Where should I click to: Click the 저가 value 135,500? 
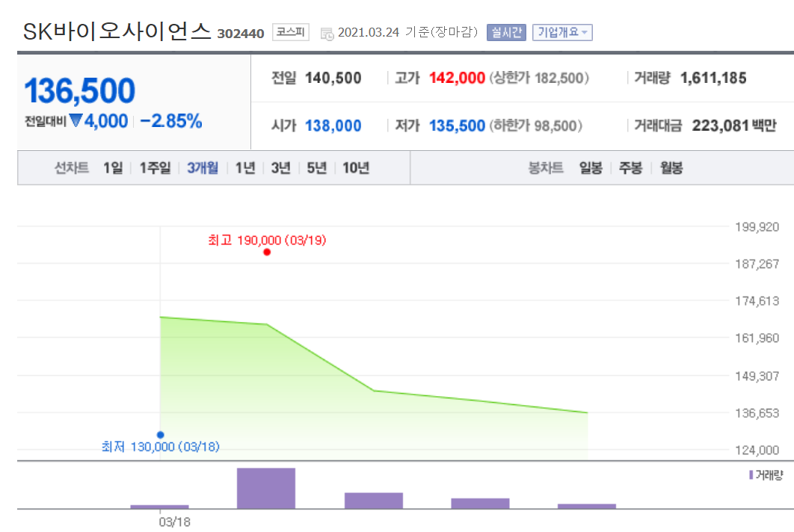point(458,126)
